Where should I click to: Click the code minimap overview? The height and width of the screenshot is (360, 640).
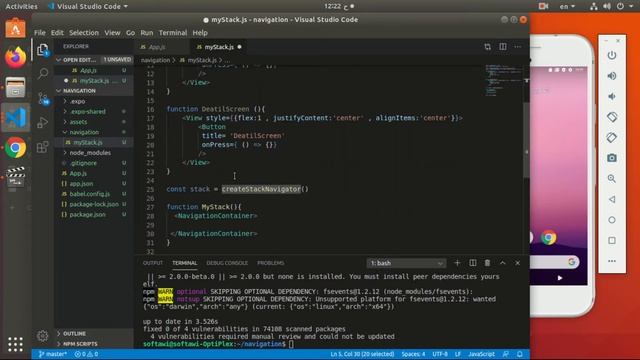(x=503, y=80)
